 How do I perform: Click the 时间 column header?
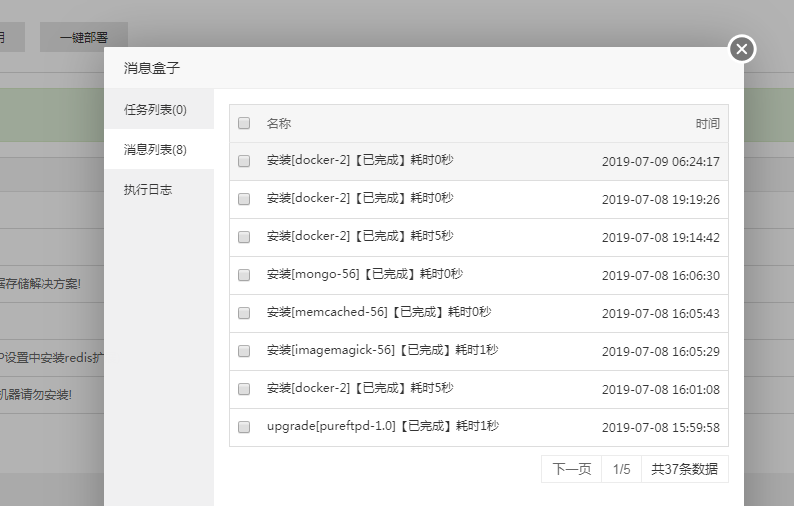(x=707, y=124)
